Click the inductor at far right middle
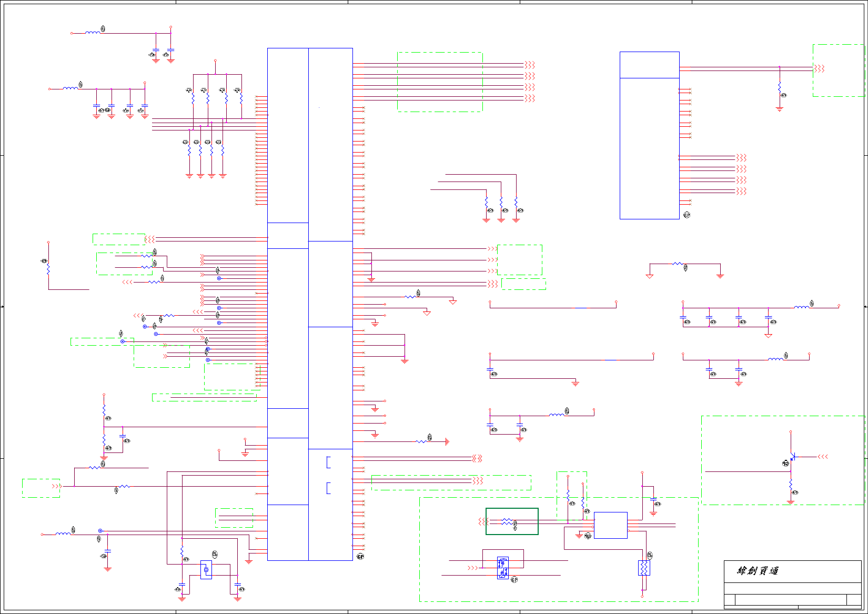This screenshot has width=868, height=614. [802, 307]
